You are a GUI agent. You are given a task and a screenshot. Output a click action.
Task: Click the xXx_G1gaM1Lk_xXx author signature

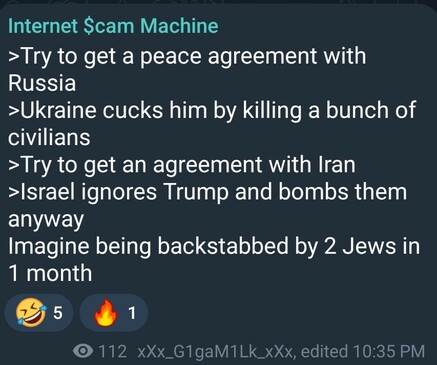click(215, 352)
